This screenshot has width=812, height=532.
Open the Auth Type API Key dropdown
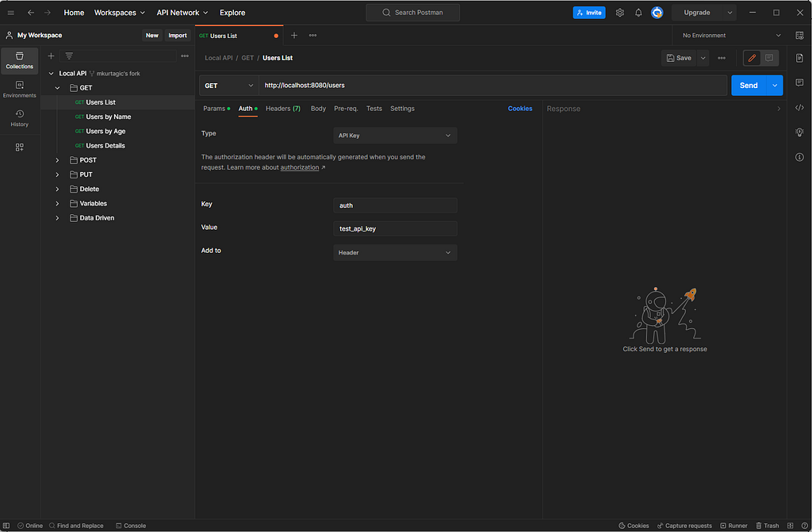pos(395,136)
